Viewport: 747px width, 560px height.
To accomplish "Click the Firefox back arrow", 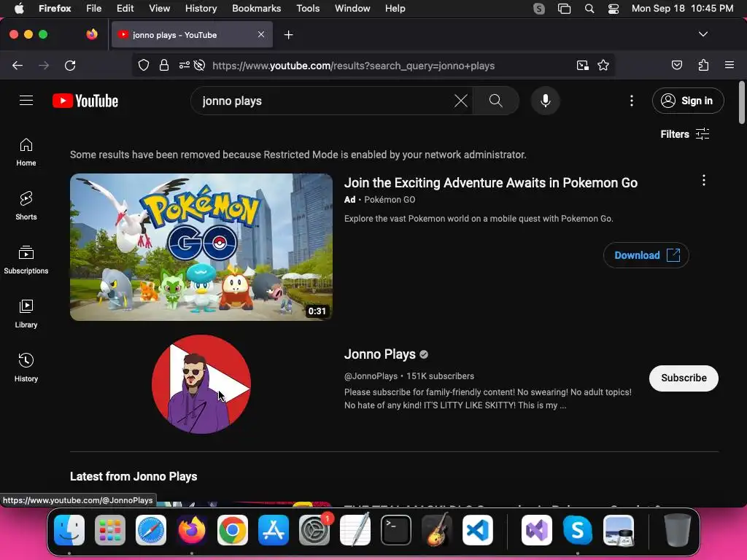I will point(18,65).
